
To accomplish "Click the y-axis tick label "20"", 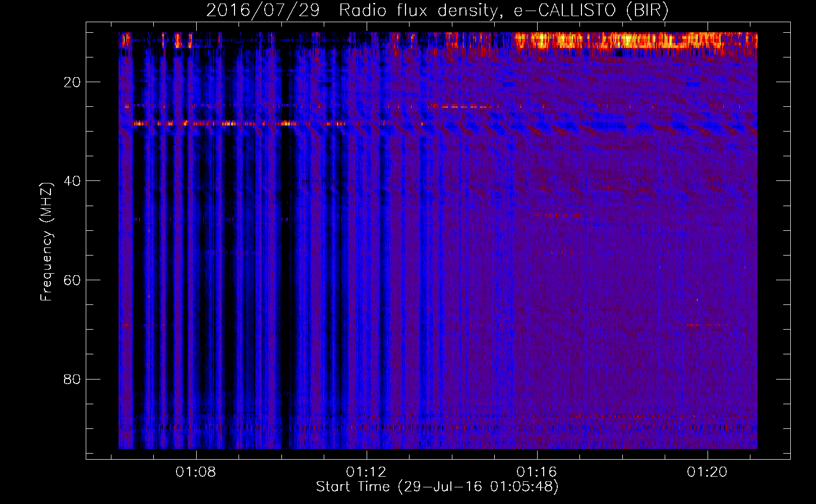I will click(73, 82).
